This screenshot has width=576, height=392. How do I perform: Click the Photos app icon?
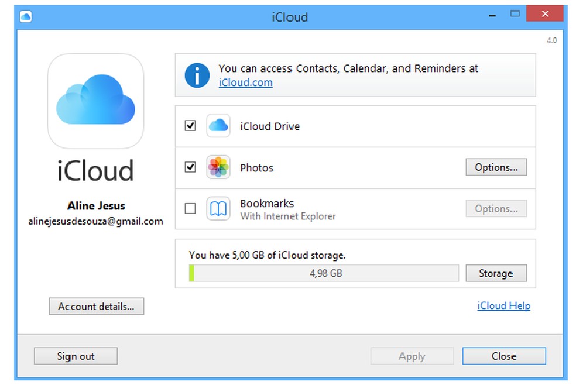[x=218, y=167]
